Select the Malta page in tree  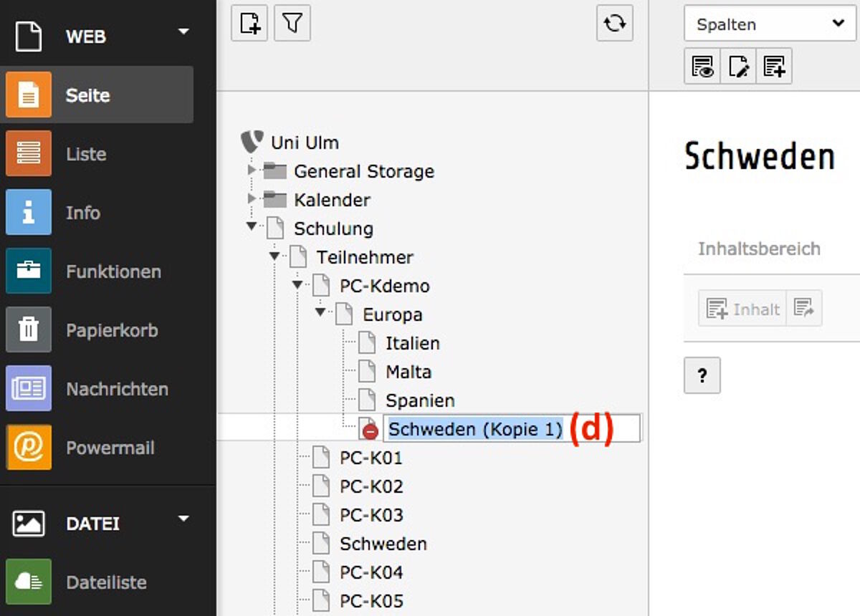coord(408,372)
